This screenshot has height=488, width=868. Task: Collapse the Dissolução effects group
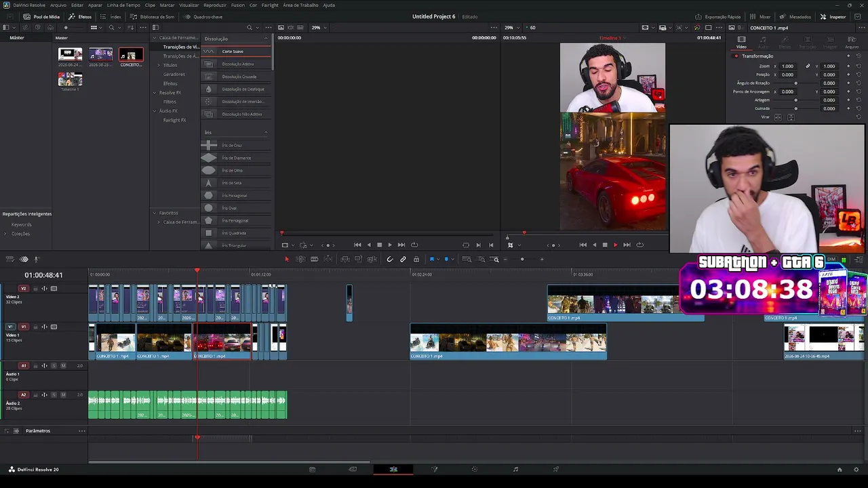pos(266,39)
